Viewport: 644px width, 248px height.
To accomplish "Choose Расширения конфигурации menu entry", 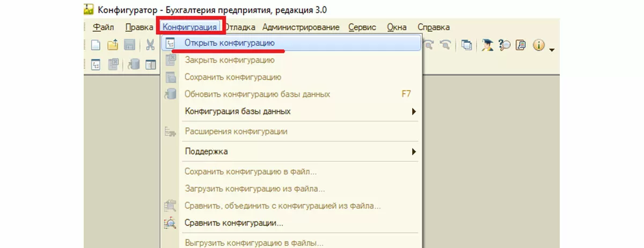I will click(x=292, y=131).
